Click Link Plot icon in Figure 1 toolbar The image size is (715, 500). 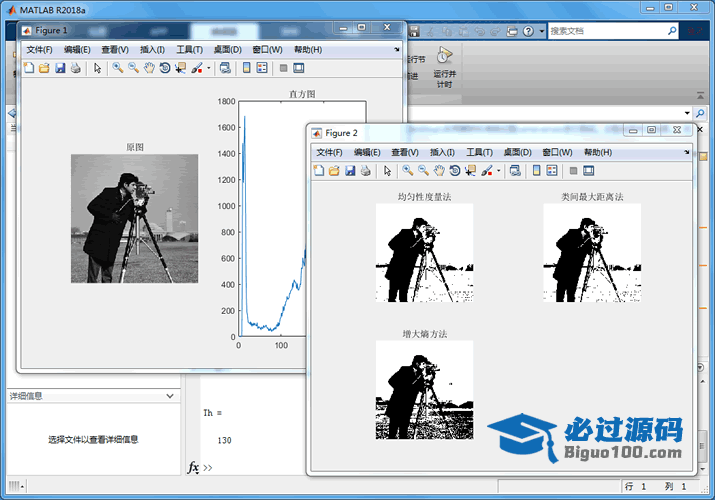click(x=225, y=68)
